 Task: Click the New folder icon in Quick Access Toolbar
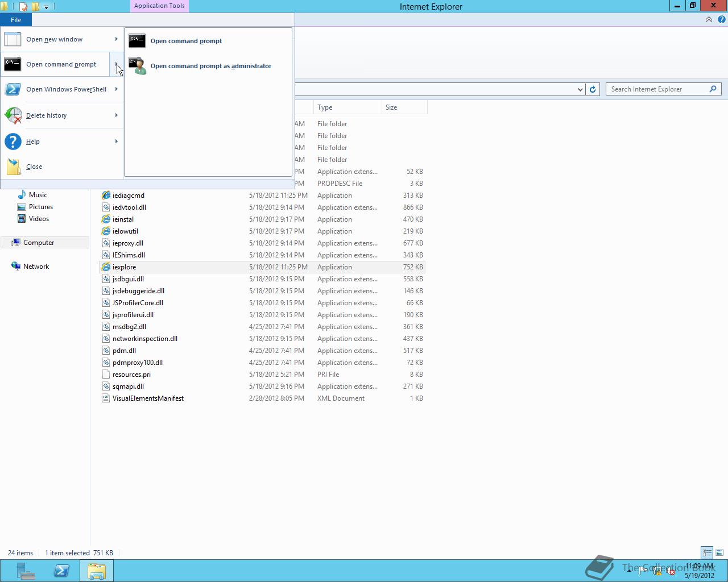coord(35,7)
